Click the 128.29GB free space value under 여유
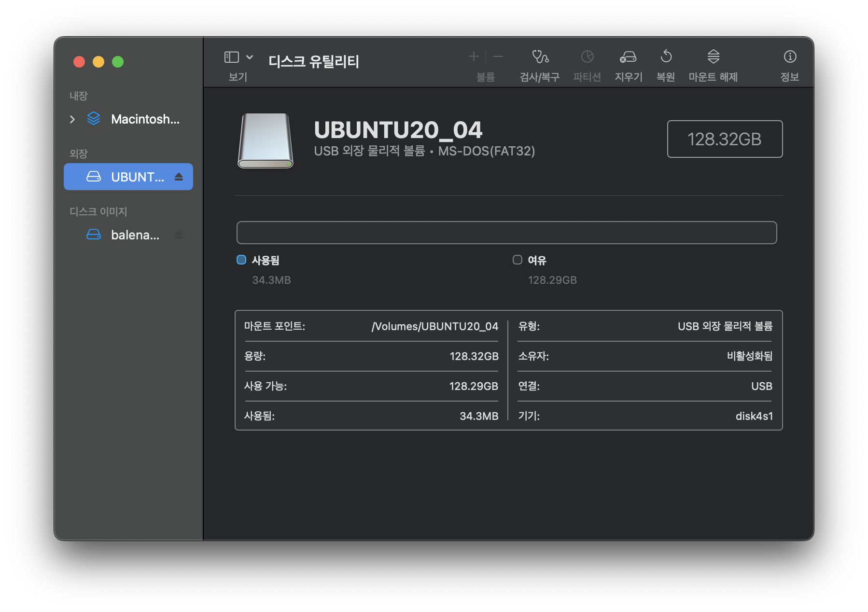 [x=552, y=280]
